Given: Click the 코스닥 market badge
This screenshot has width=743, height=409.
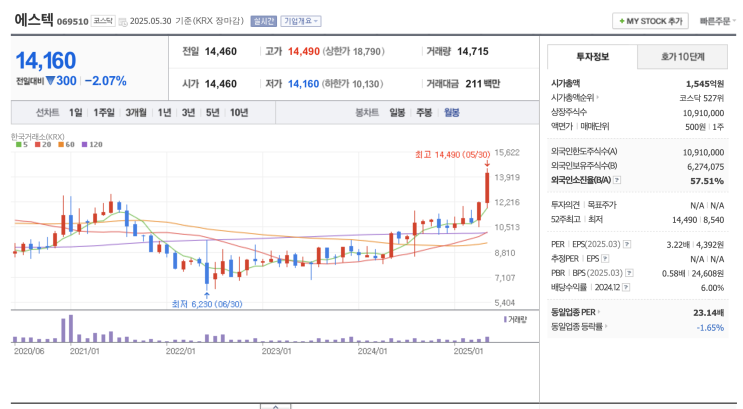Looking at the screenshot, I should tap(103, 21).
